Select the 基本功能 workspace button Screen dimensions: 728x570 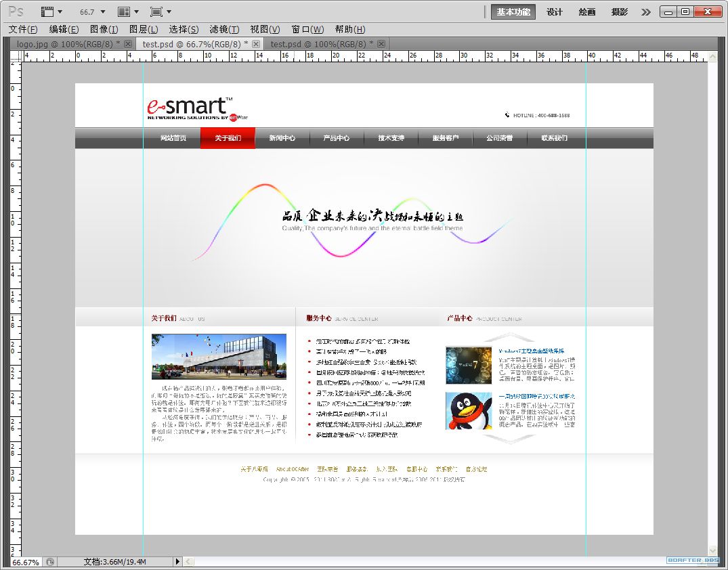[x=513, y=12]
